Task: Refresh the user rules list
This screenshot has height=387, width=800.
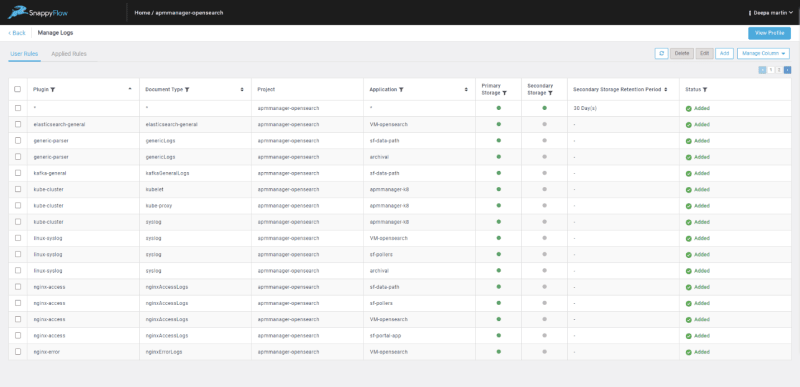Action: pos(661,54)
